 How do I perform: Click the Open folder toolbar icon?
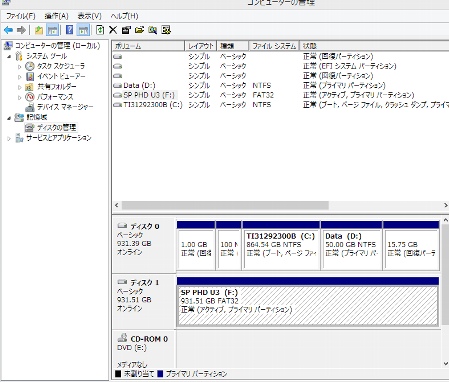click(139, 30)
